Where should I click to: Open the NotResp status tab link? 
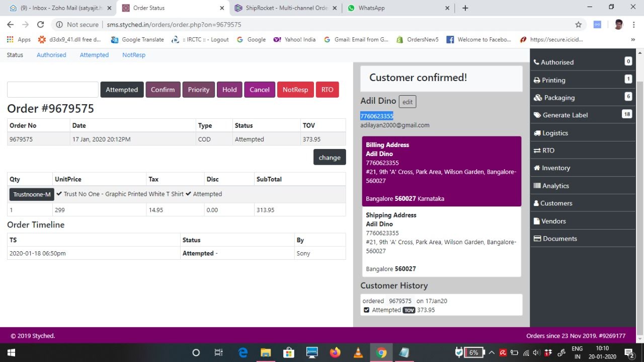coord(134,55)
